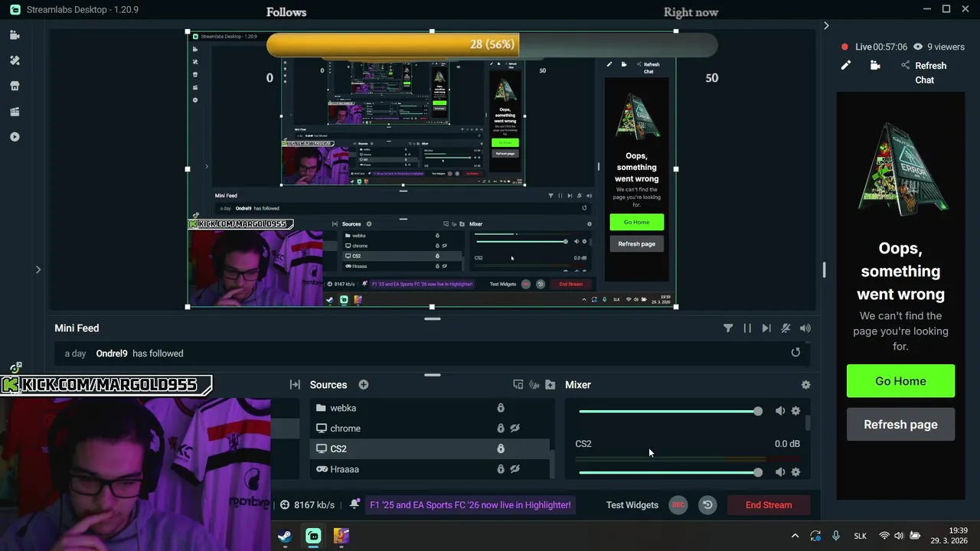
Task: Open Mixer advanced settings gear
Action: [x=805, y=385]
